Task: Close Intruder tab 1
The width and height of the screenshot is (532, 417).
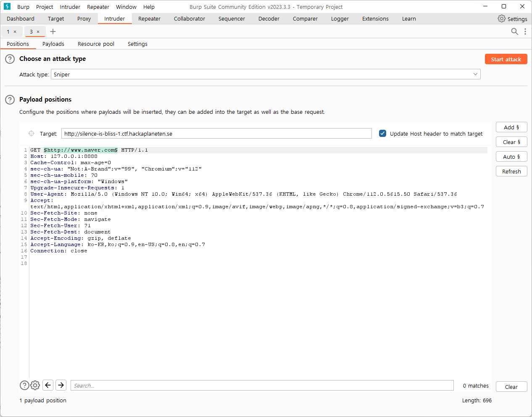Action: [x=15, y=31]
